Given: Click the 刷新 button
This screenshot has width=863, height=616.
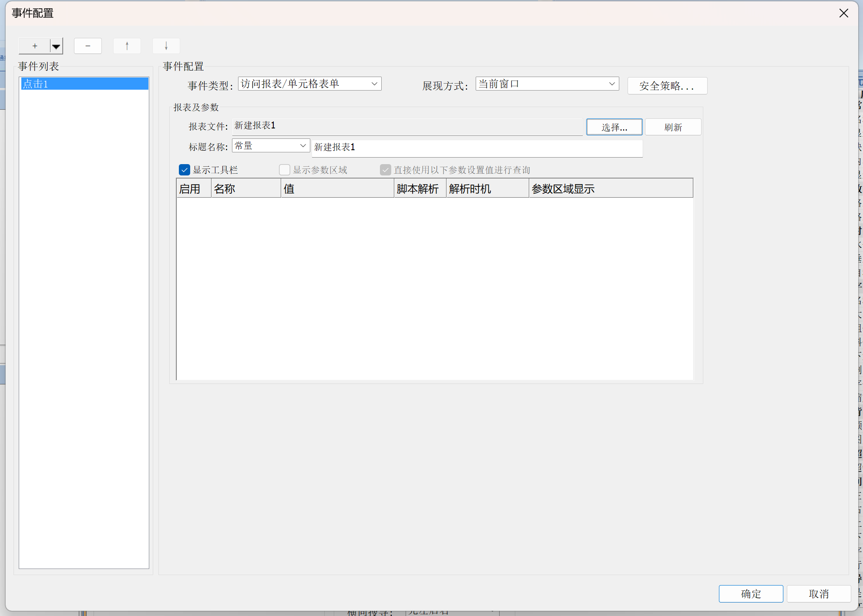Looking at the screenshot, I should pyautogui.click(x=673, y=127).
